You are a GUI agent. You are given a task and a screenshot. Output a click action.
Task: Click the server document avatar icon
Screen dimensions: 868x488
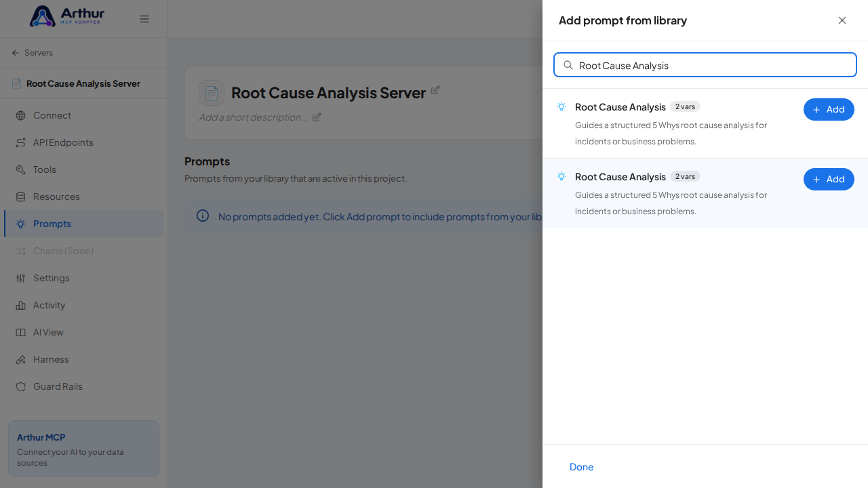pyautogui.click(x=212, y=93)
